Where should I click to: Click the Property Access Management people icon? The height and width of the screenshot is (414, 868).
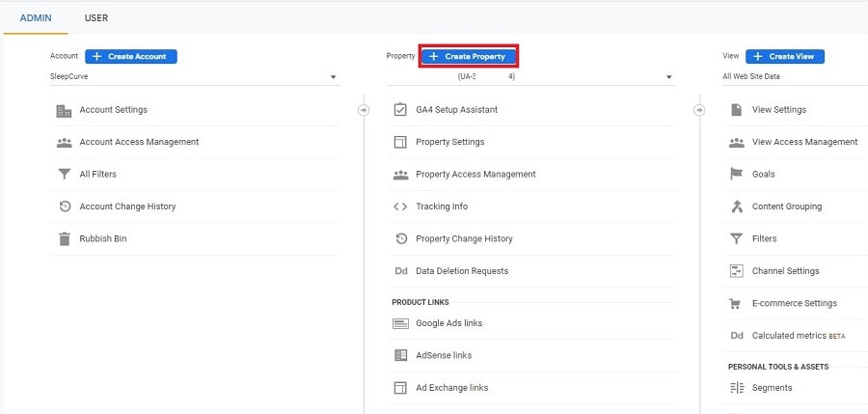[x=400, y=175]
